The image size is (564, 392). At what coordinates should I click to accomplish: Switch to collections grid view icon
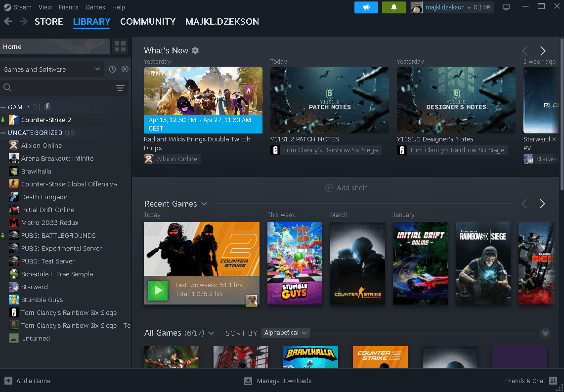(120, 46)
